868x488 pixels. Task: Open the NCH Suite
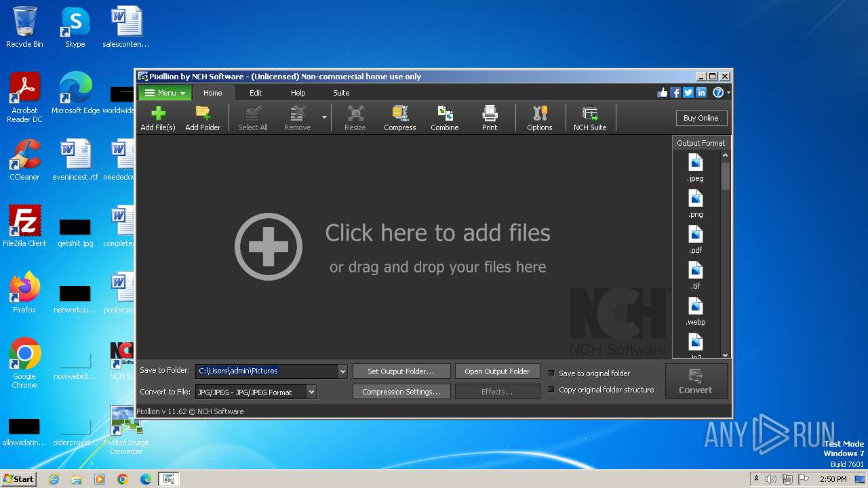590,119
